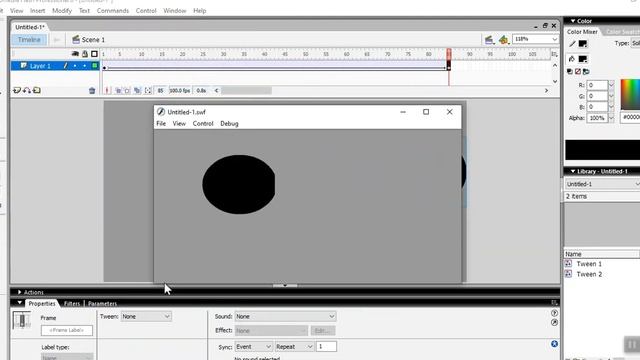Enable Onion Skin in timeline
640x360 pixels.
[x=118, y=91]
